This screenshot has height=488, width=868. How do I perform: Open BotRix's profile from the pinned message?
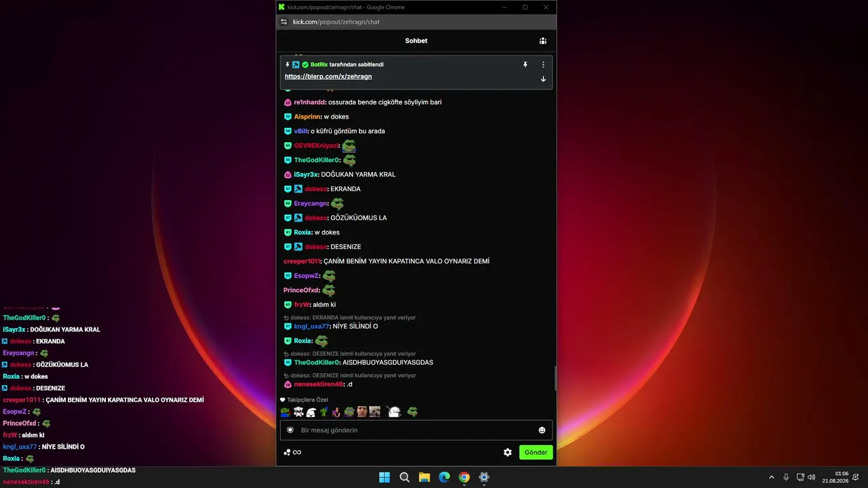pos(319,64)
